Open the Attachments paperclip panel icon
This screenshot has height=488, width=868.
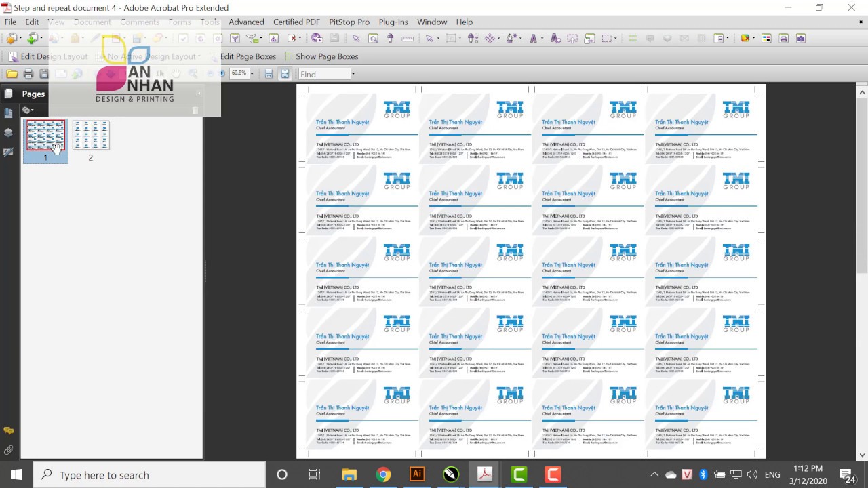(8, 450)
